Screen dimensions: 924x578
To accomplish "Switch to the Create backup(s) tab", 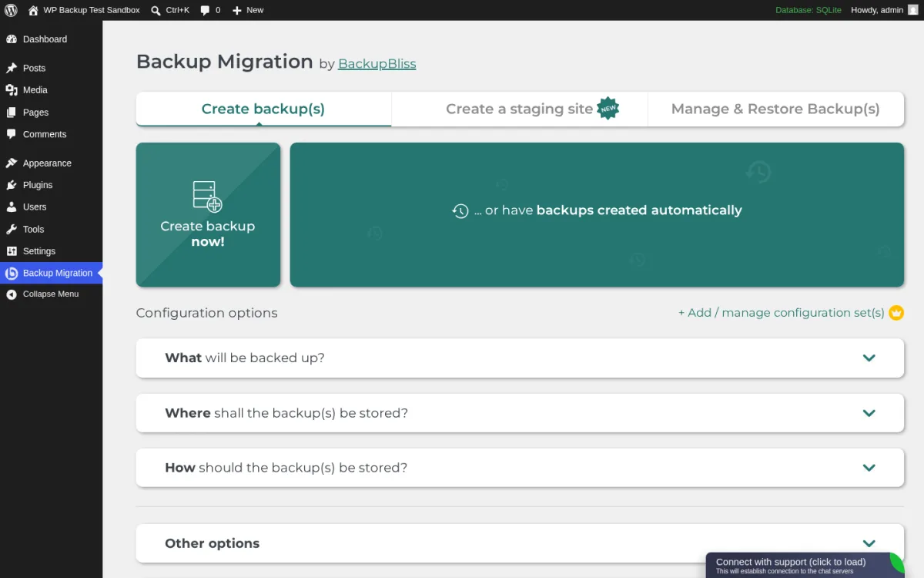I will click(x=263, y=109).
